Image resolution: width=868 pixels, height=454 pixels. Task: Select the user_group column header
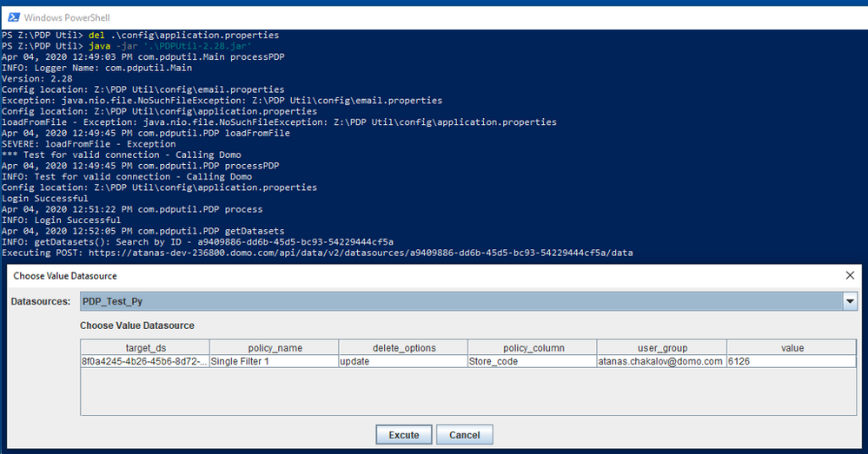click(662, 348)
